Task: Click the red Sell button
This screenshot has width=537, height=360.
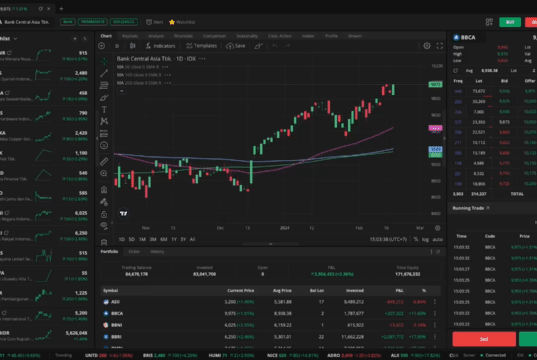Action: pyautogui.click(x=484, y=339)
